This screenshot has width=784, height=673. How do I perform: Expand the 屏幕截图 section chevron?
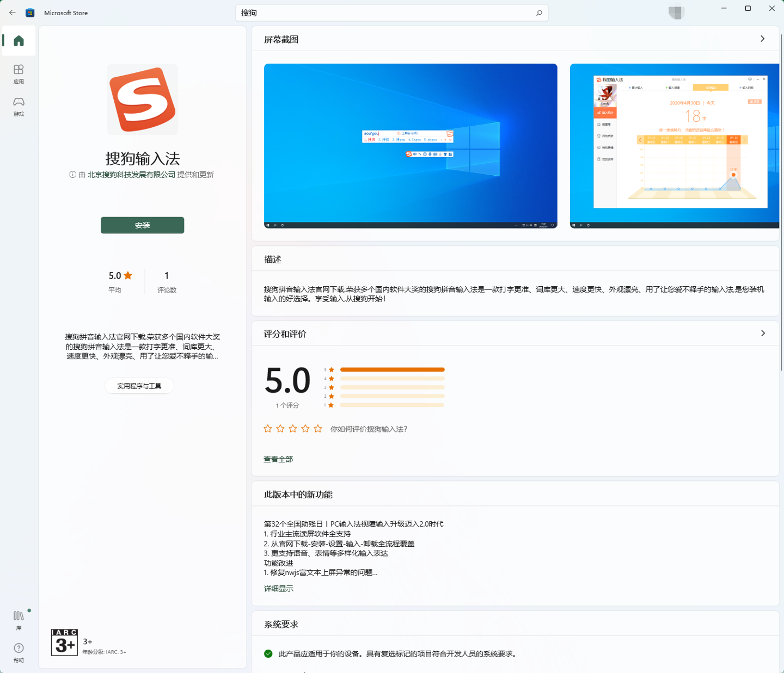[x=762, y=39]
